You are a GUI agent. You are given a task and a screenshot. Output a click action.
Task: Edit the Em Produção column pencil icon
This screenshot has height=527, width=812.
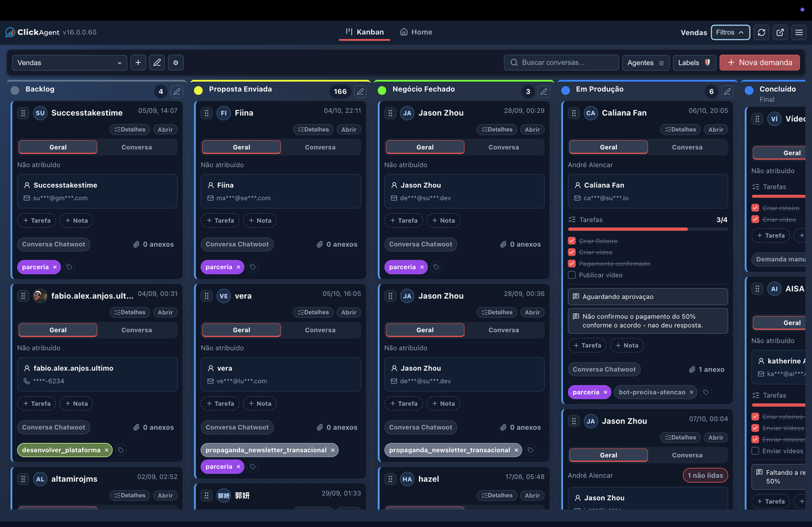(727, 92)
